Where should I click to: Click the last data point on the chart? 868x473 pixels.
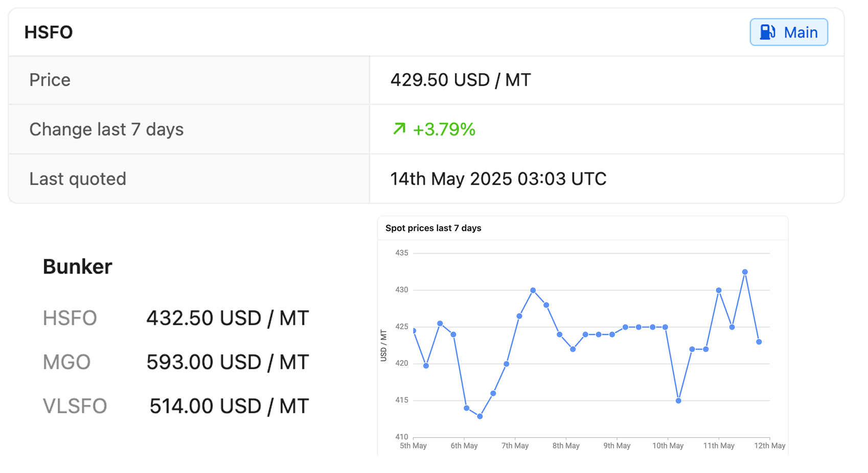(x=759, y=342)
